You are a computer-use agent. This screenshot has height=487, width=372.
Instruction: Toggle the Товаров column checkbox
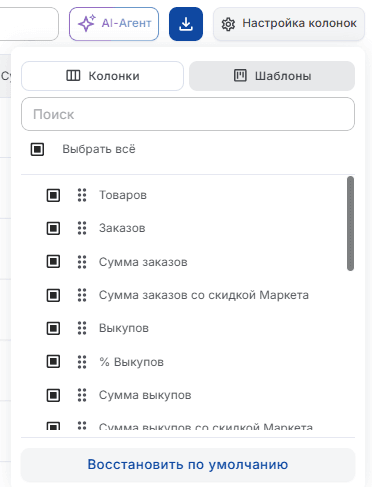pyautogui.click(x=53, y=195)
